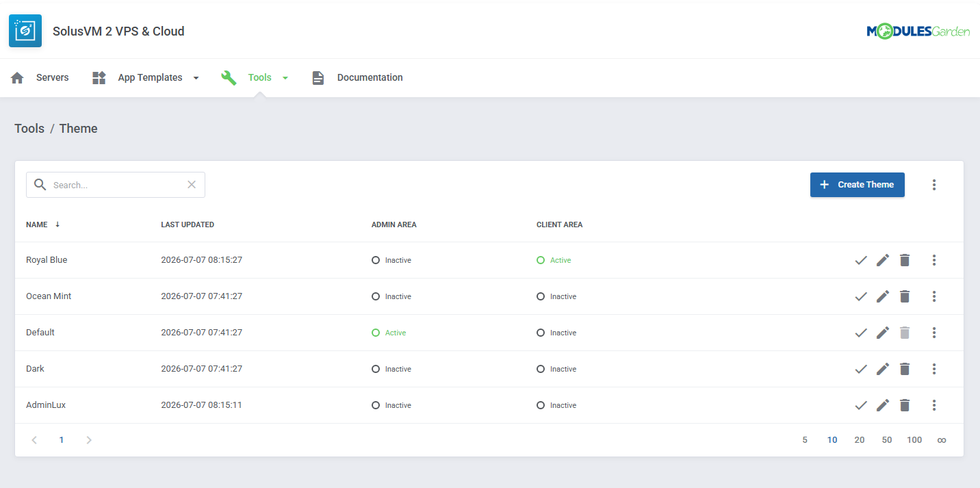
Task: Show 50 entries per page
Action: 887,440
